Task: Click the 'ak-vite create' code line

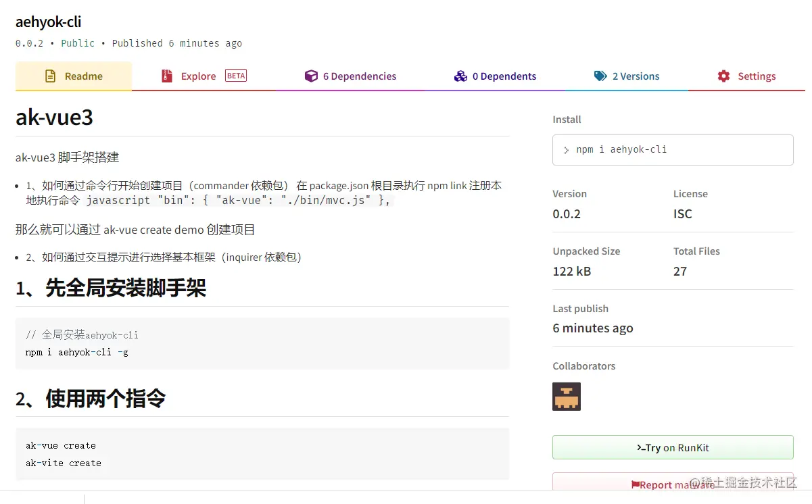Action: coord(64,463)
